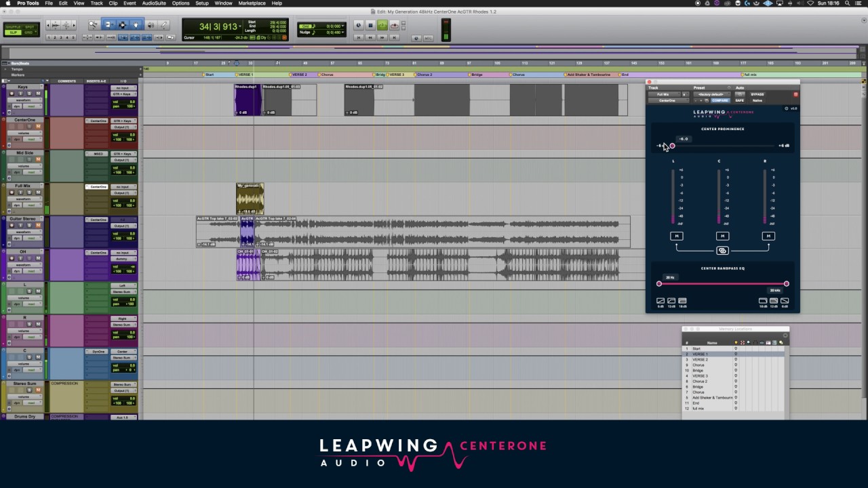Open the Clip menu
This screenshot has height=488, width=868.
[x=113, y=3]
